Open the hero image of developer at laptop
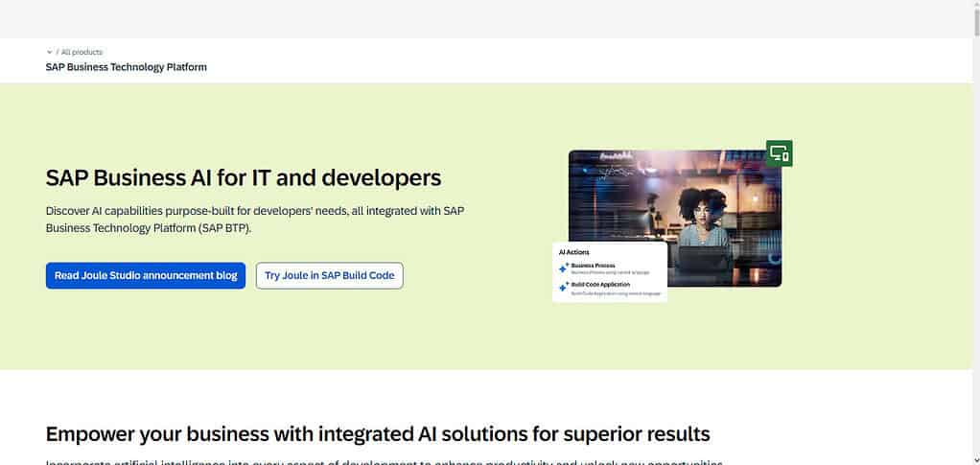Image resolution: width=980 pixels, height=465 pixels. [675, 218]
